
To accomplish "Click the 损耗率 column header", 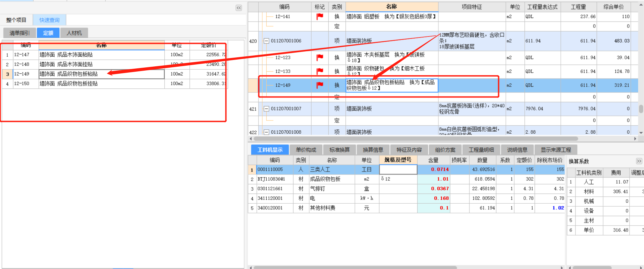I will [459, 160].
